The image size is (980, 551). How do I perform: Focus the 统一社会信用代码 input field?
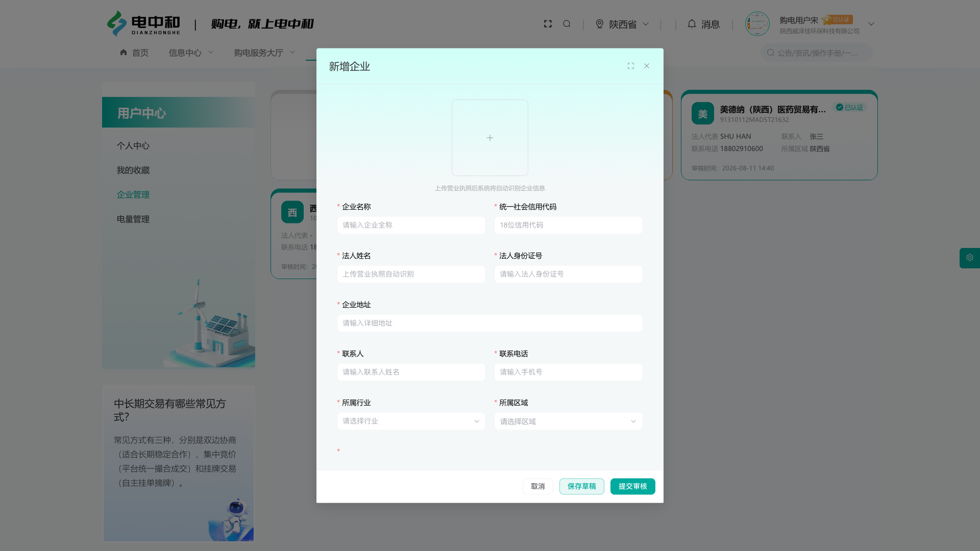569,225
